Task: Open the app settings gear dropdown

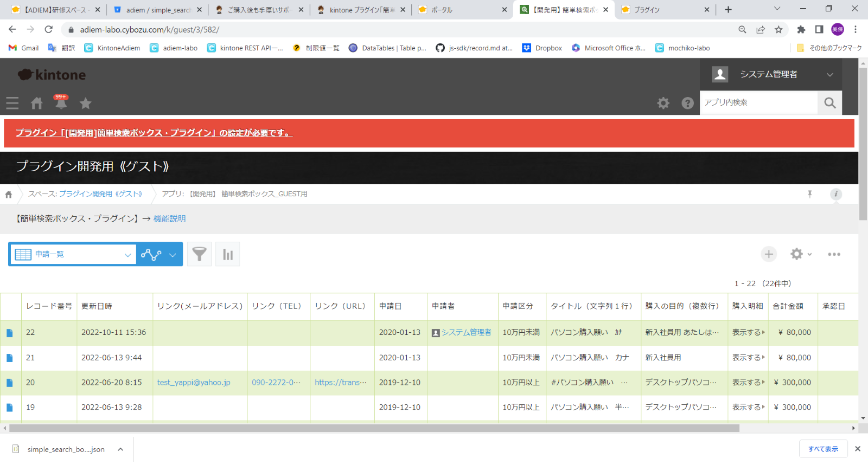Action: (x=801, y=254)
